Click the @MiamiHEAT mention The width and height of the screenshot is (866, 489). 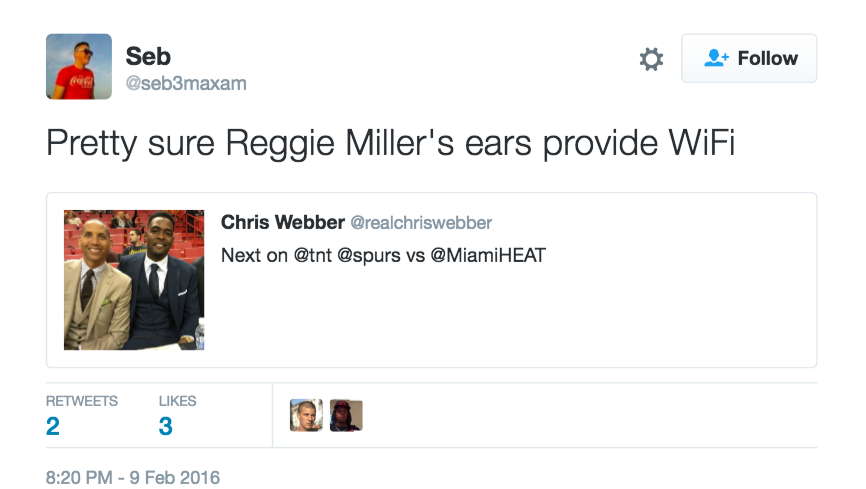[488, 255]
